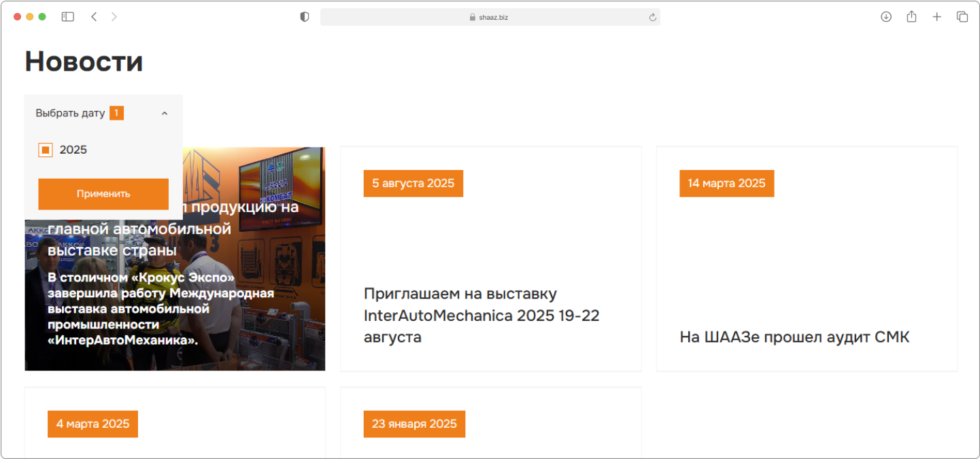Click the 14 марта 2025 date tag
Viewport: 980px width, 459px height.
(x=726, y=184)
